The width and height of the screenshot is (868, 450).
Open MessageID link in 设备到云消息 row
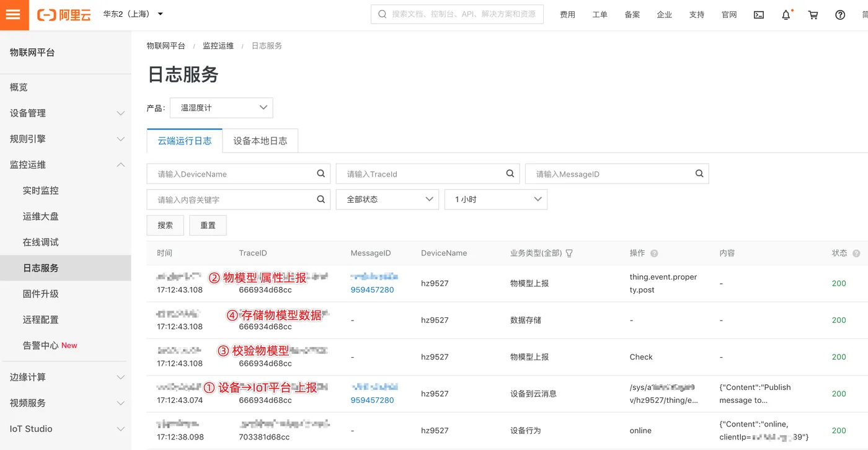(x=372, y=400)
